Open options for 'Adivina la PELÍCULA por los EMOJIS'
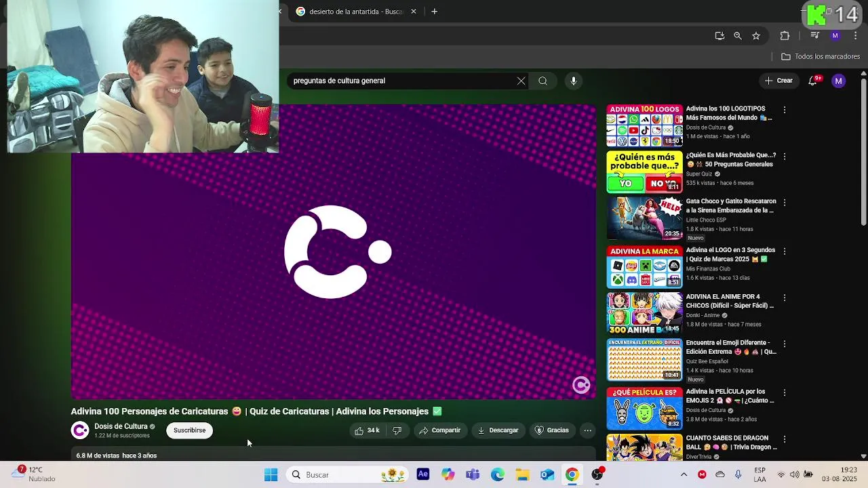This screenshot has width=868, height=488. click(x=785, y=392)
